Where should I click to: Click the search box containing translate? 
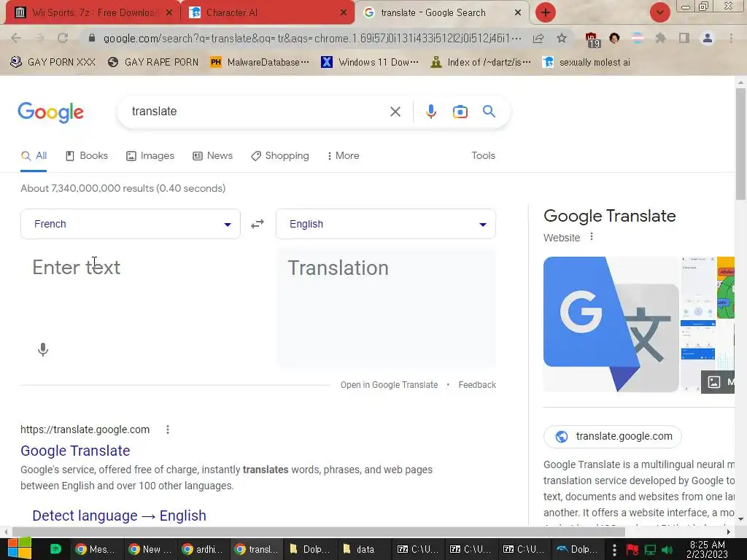point(258,112)
